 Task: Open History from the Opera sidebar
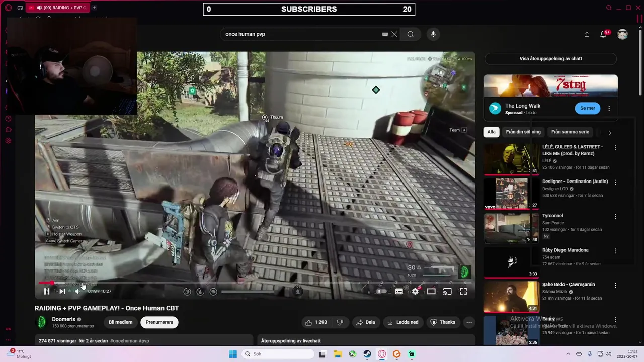pyautogui.click(x=8, y=119)
